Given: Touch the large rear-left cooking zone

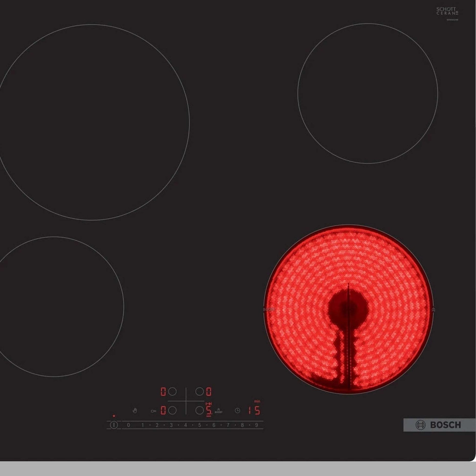Looking at the screenshot, I should point(91,122).
